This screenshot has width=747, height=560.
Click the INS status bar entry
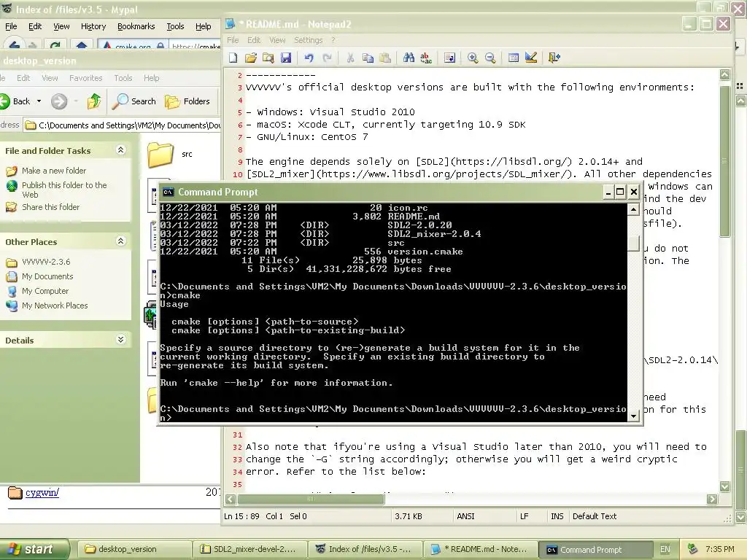point(557,516)
